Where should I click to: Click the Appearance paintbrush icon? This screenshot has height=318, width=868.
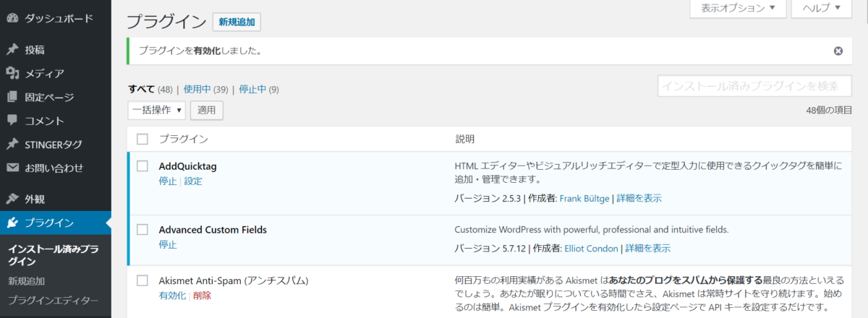[x=12, y=199]
